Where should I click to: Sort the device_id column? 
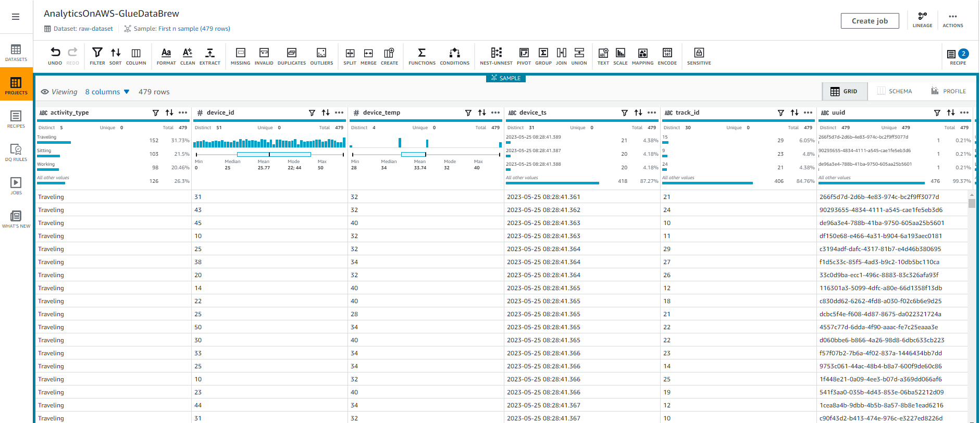pyautogui.click(x=326, y=113)
